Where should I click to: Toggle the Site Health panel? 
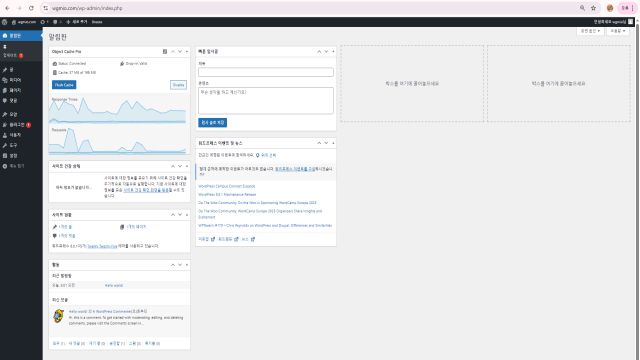click(x=187, y=167)
